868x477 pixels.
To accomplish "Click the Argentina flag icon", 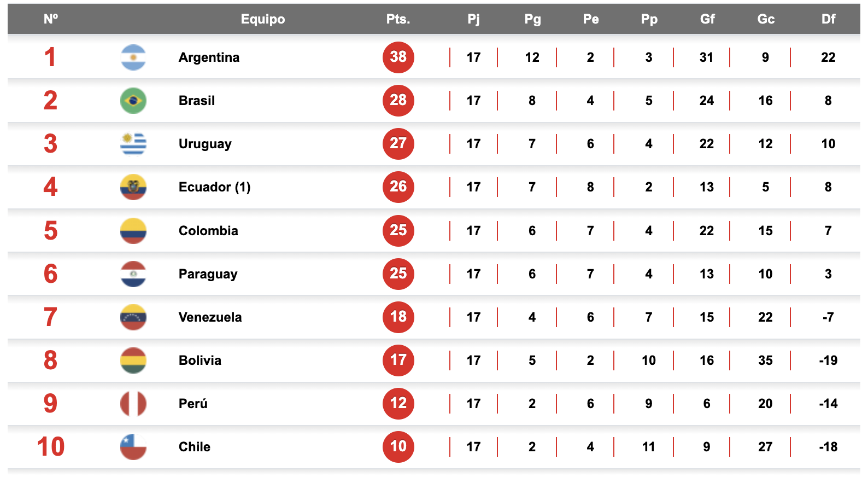I will [133, 57].
